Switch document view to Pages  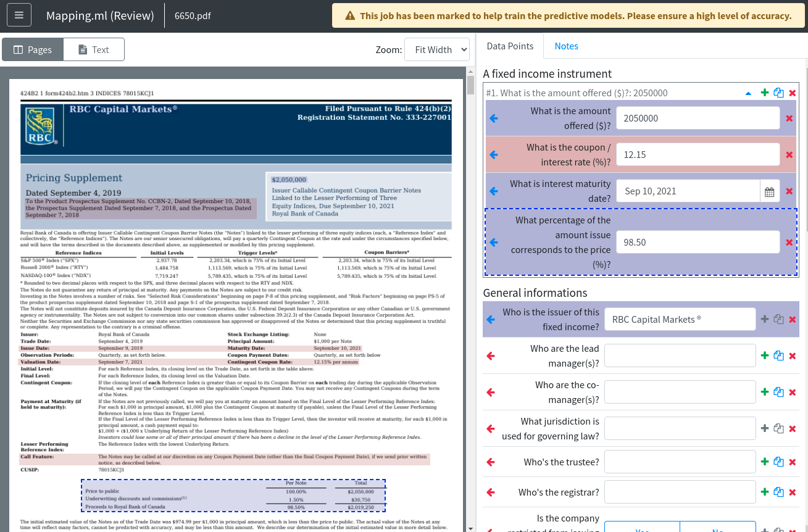[33, 49]
